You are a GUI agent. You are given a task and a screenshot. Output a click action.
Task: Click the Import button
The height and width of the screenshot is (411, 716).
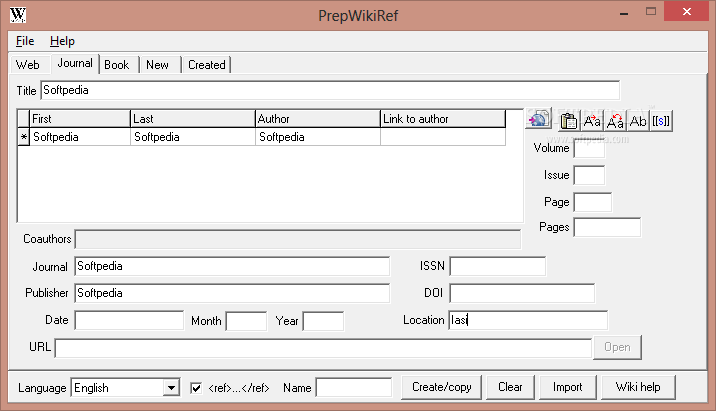(x=568, y=387)
